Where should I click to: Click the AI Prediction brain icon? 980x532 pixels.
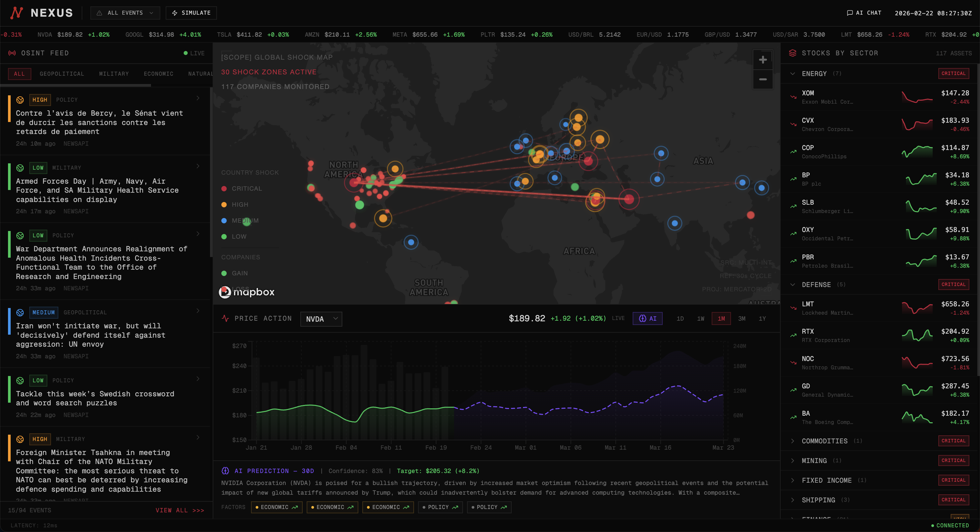(225, 471)
